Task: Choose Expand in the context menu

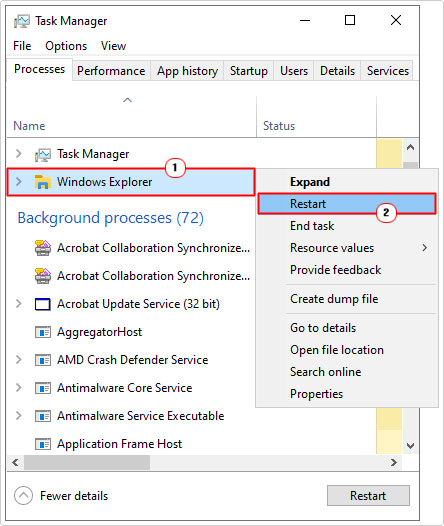Action: click(347, 182)
